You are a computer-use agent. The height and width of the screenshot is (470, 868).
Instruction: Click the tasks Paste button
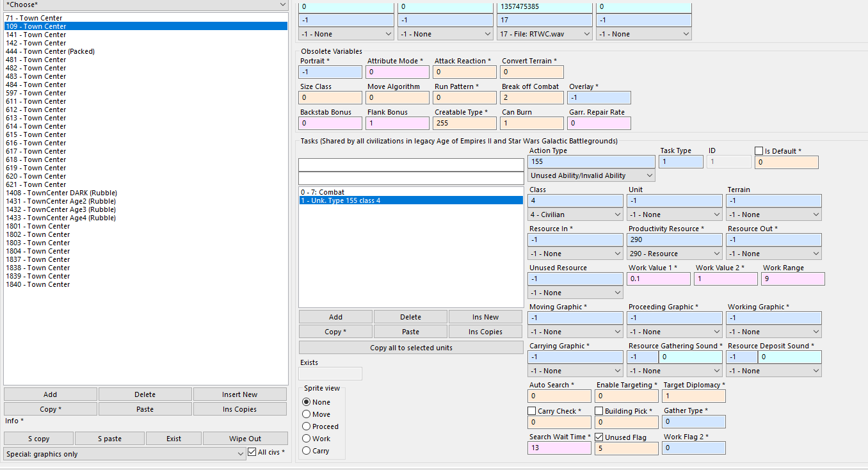tap(411, 332)
